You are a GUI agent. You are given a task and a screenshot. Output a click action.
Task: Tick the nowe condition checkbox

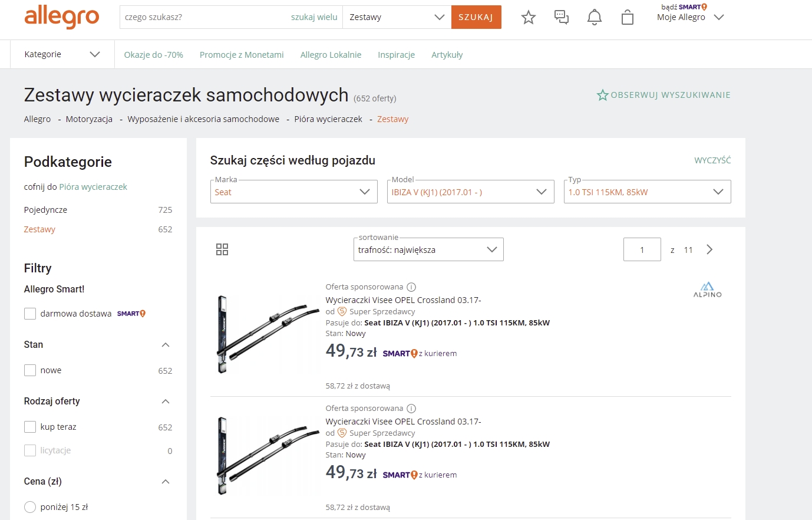30,370
